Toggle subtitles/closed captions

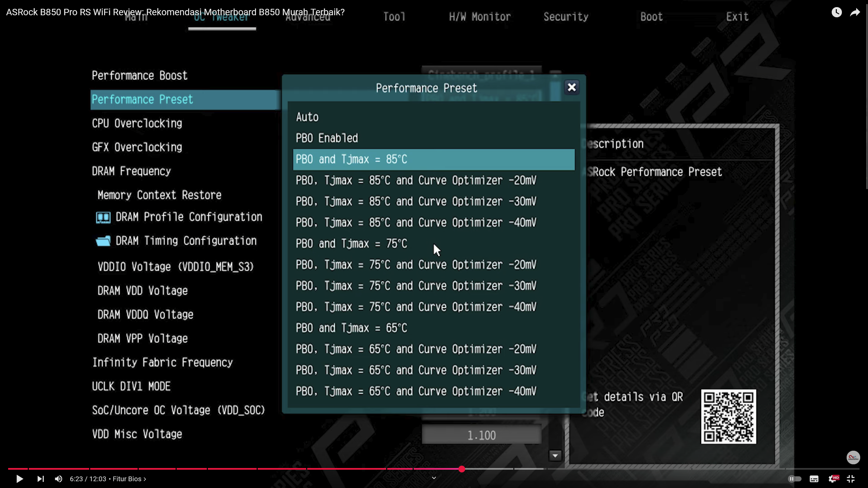(x=814, y=479)
